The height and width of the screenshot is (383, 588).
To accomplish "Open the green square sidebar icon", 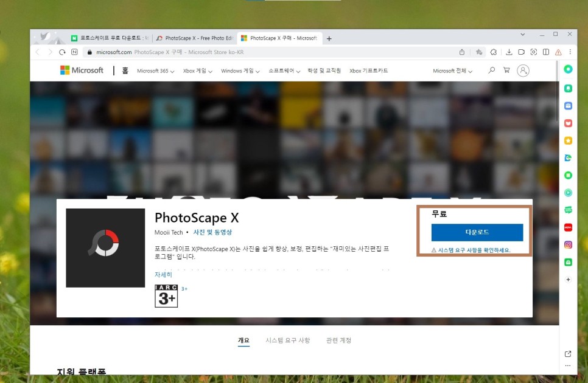I will pos(568,175).
